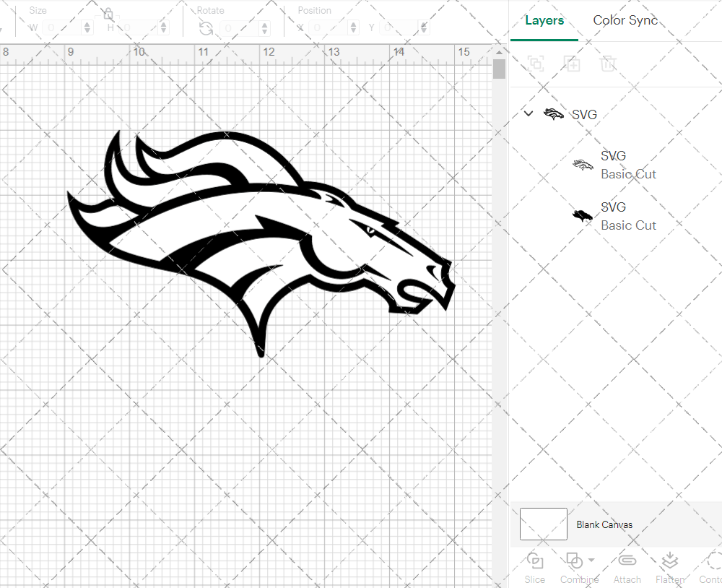This screenshot has height=588, width=722.
Task: Click the Flatten layers icon
Action: (x=669, y=561)
